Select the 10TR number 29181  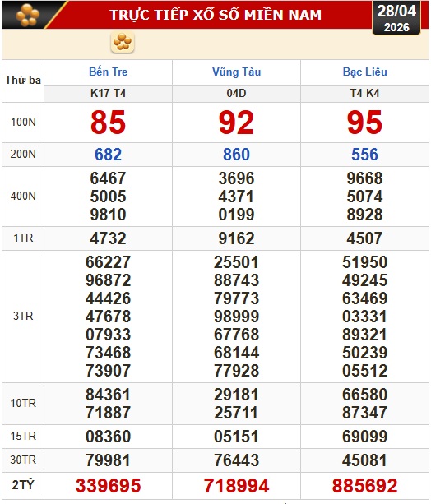tap(236, 395)
